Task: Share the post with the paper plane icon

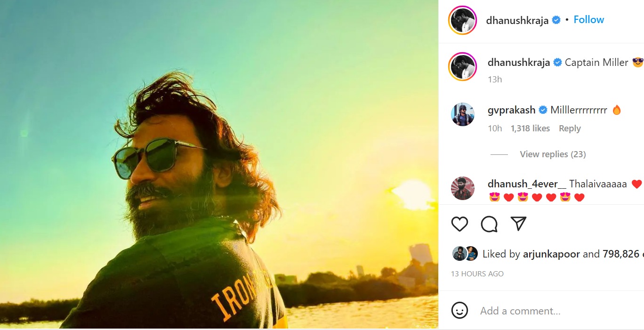Action: pyautogui.click(x=518, y=224)
